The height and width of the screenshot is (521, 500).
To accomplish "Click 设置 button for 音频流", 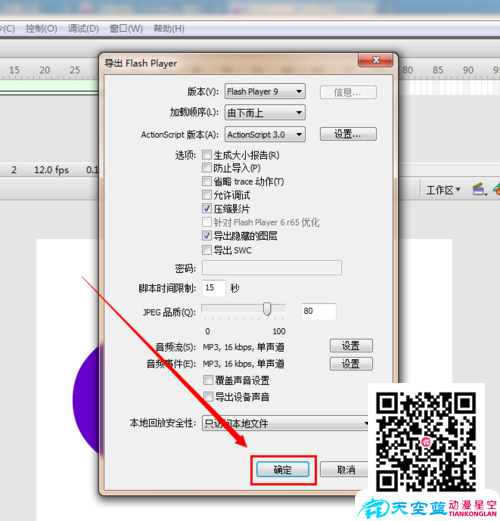I will (x=351, y=346).
